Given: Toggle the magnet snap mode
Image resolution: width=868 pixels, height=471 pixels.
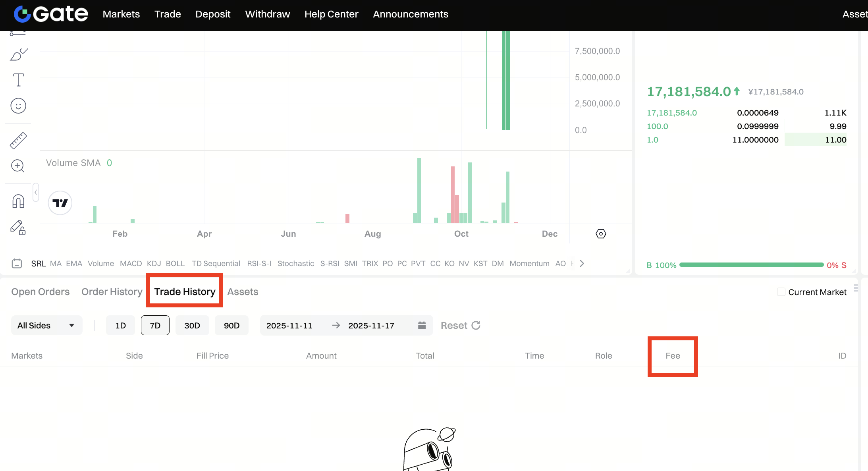Looking at the screenshot, I should point(18,201).
